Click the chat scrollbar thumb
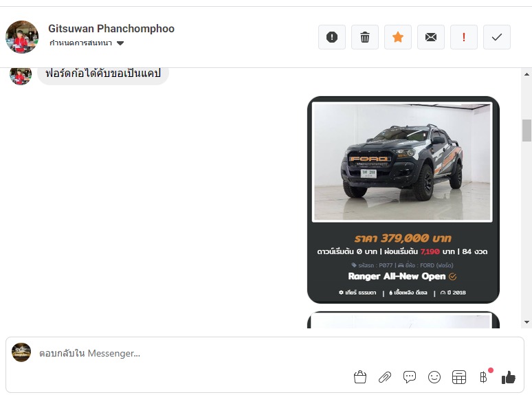The image size is (532, 395). [527, 131]
